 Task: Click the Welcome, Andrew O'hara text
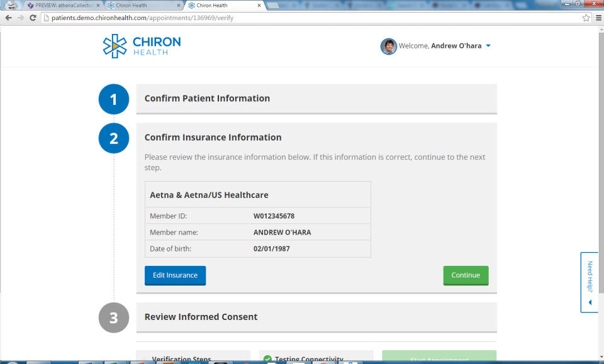click(440, 46)
